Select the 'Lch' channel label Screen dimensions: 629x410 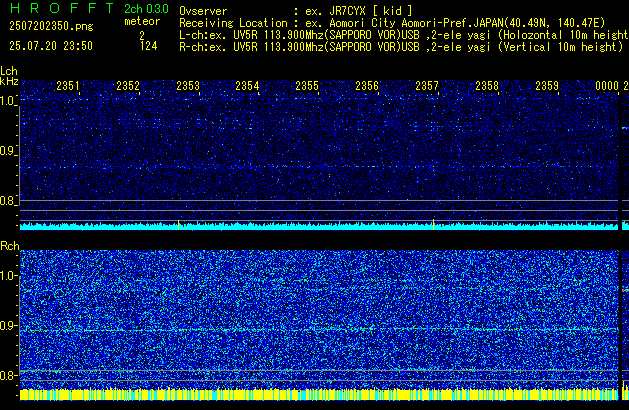(9, 71)
